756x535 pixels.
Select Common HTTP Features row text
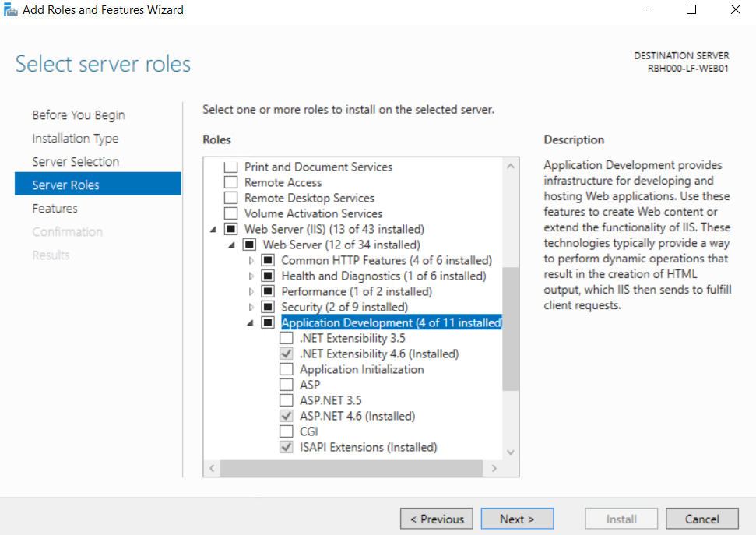coord(386,260)
